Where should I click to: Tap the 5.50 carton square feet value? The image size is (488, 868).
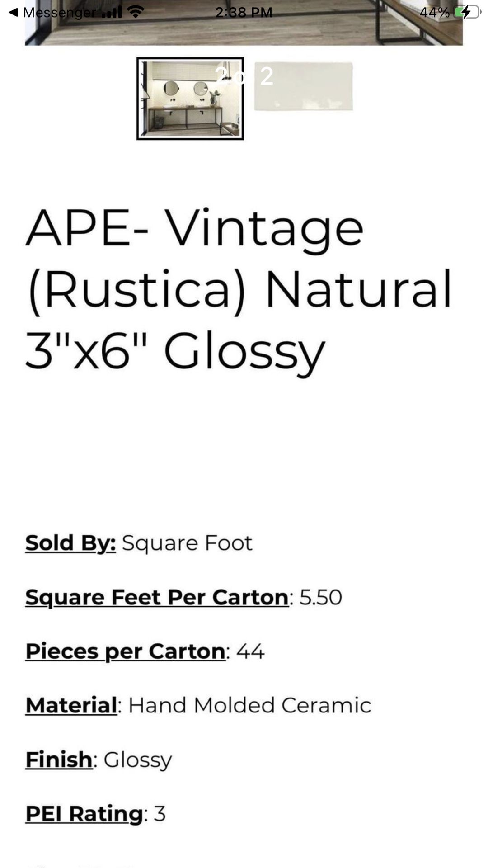[321, 597]
